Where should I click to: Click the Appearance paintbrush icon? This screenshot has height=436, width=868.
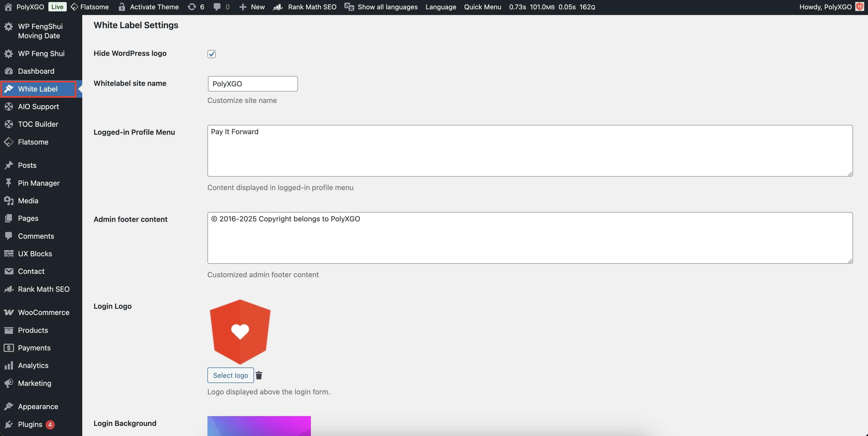coord(9,406)
